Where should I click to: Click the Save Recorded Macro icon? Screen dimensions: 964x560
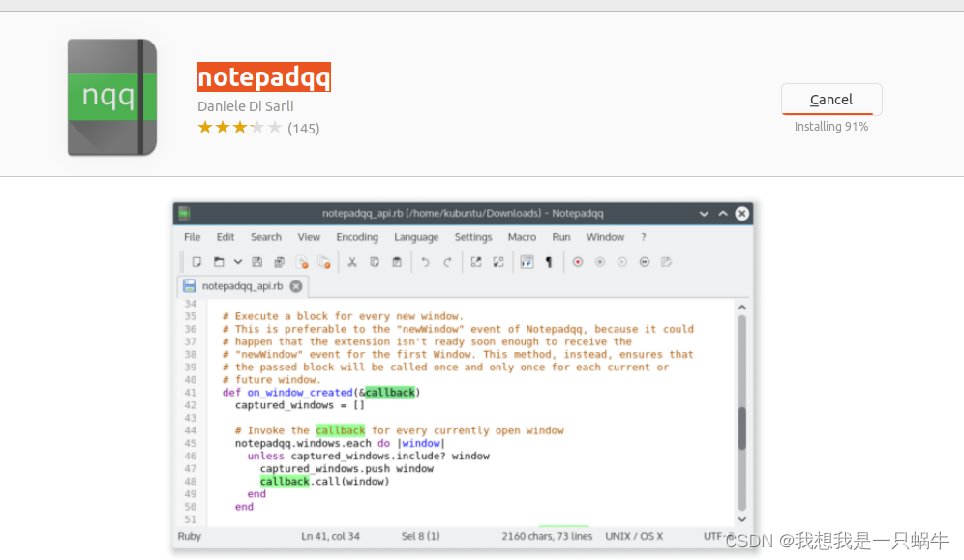tap(667, 262)
